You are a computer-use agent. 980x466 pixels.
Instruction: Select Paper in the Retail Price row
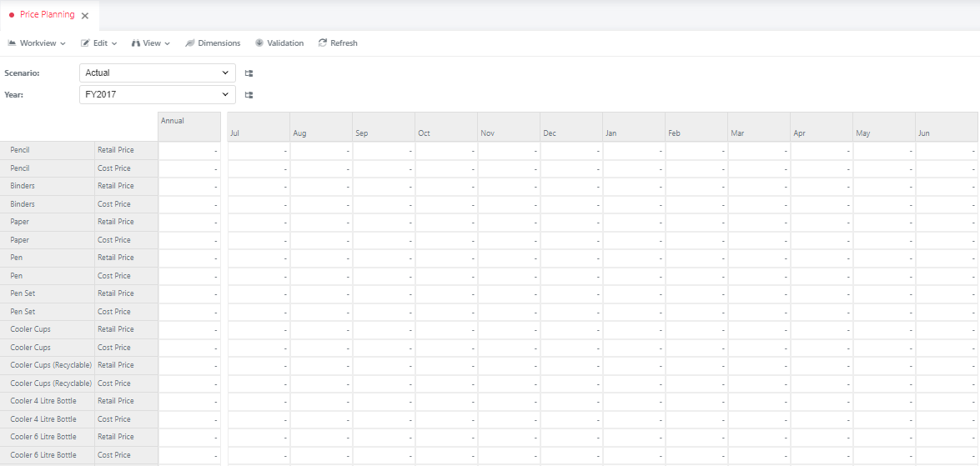coord(48,222)
